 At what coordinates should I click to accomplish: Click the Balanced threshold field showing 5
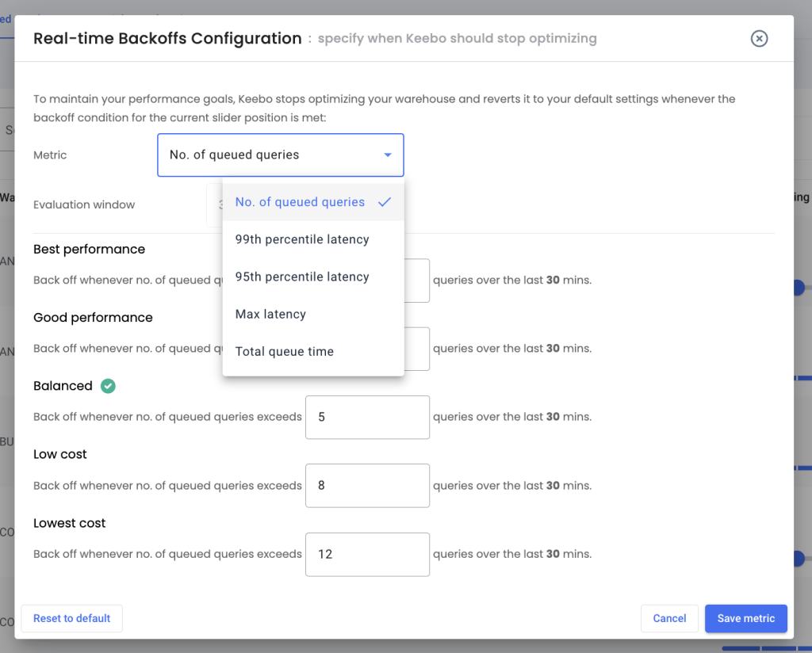click(x=367, y=417)
